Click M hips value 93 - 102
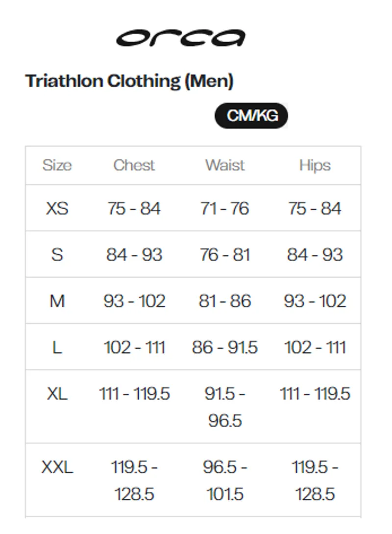 [315, 301]
